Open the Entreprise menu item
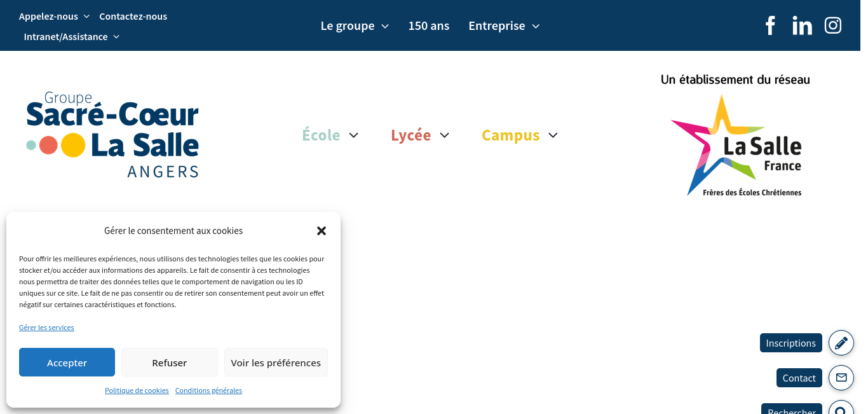 pyautogui.click(x=497, y=26)
